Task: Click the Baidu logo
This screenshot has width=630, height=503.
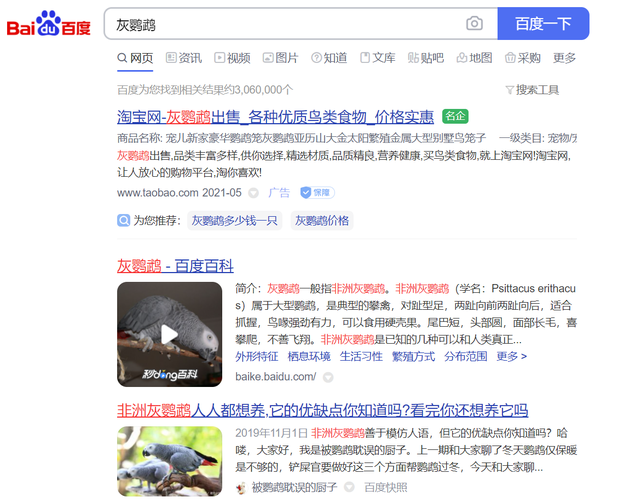Action: [x=49, y=24]
